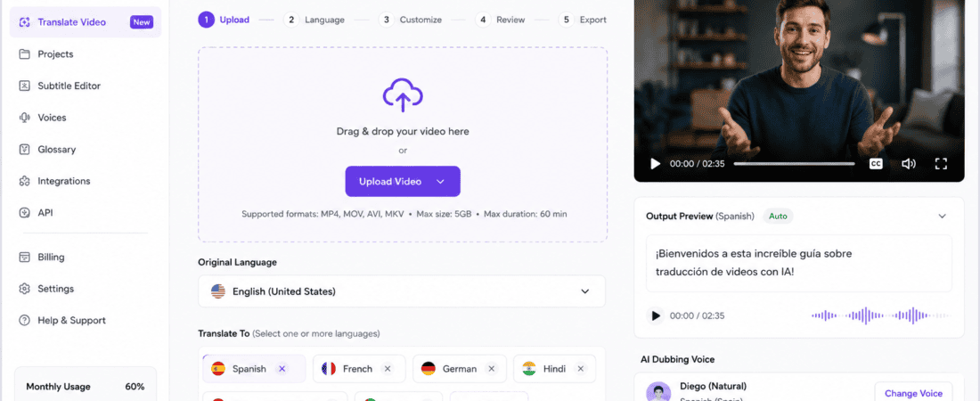Screen dimensions: 980x401
Task: Click the Subtitle Editor icon
Action: tap(24, 86)
